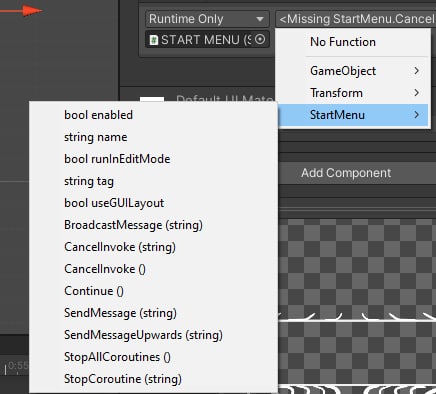Select bool useGUILayout property

pyautogui.click(x=153, y=203)
